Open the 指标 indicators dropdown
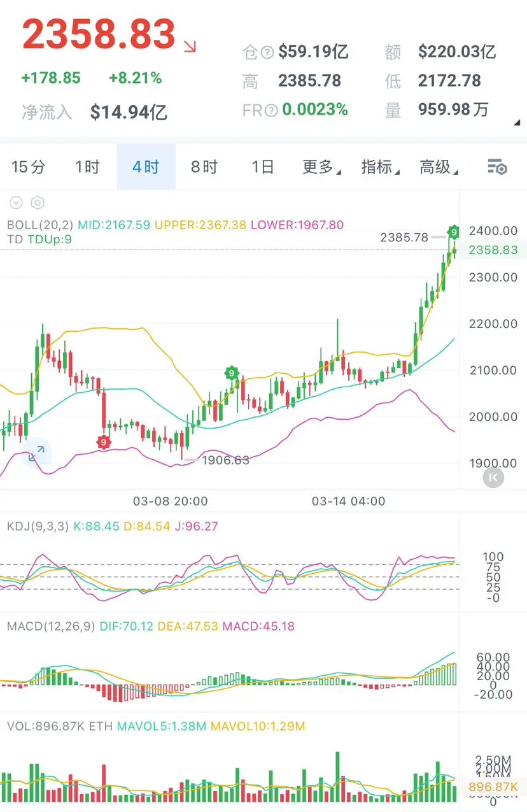Viewport: 527px width, 812px height. click(x=380, y=167)
